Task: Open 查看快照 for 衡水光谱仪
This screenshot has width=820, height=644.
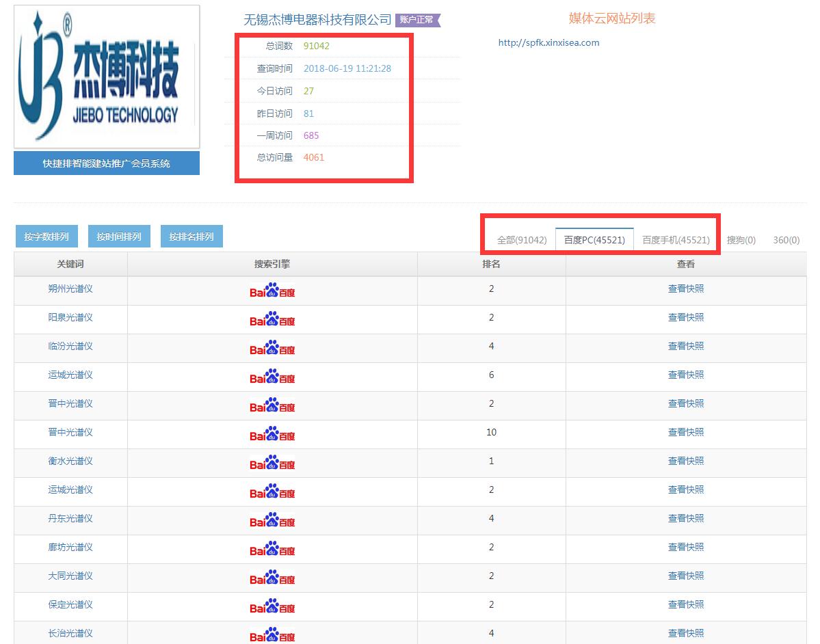Action: [x=686, y=461]
